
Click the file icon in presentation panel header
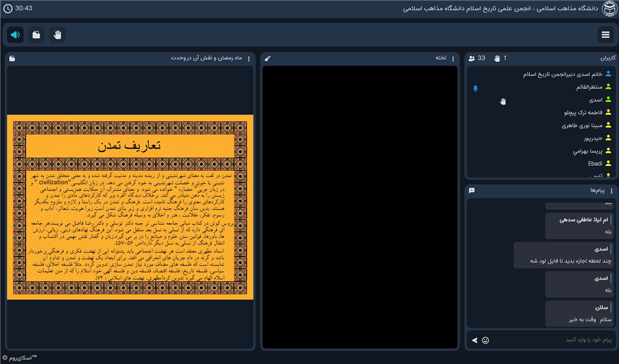pyautogui.click(x=12, y=59)
